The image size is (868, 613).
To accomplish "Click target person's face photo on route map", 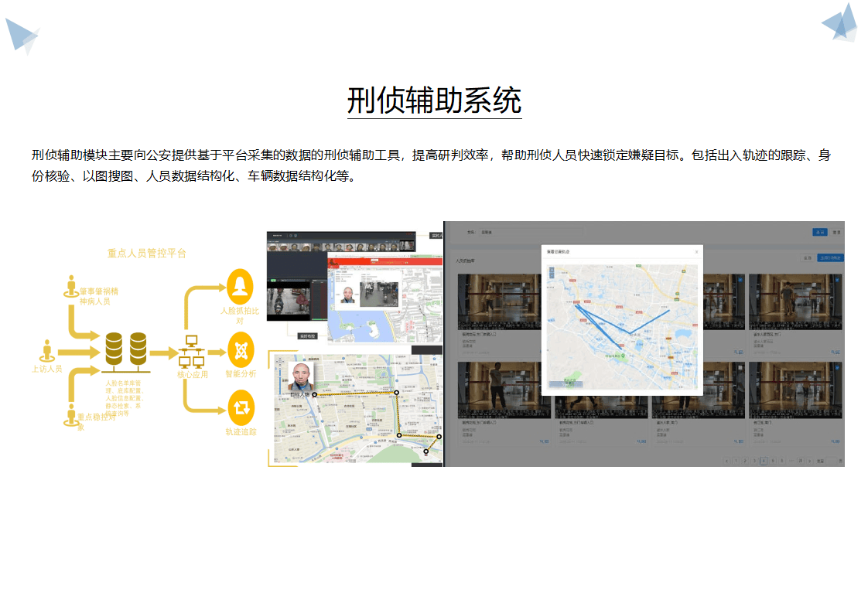I will click(302, 376).
